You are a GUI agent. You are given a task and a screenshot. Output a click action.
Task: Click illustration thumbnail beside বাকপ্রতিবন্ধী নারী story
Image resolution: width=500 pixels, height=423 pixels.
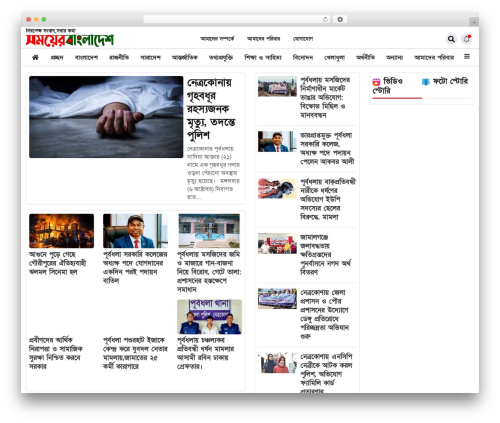[x=277, y=188]
